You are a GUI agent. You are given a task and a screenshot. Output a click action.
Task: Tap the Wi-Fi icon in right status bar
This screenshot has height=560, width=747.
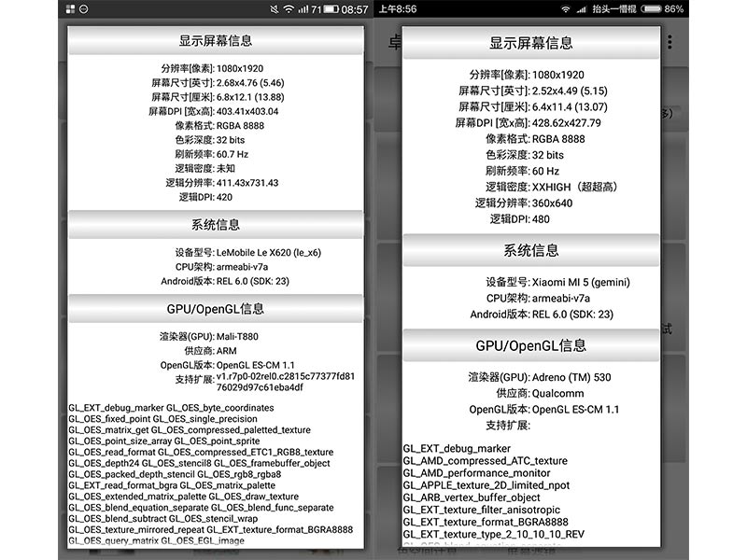[x=565, y=8]
